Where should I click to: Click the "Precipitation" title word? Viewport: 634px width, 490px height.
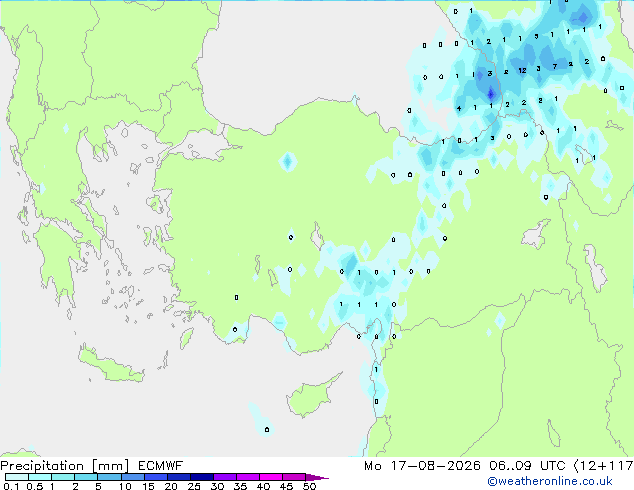point(42,466)
